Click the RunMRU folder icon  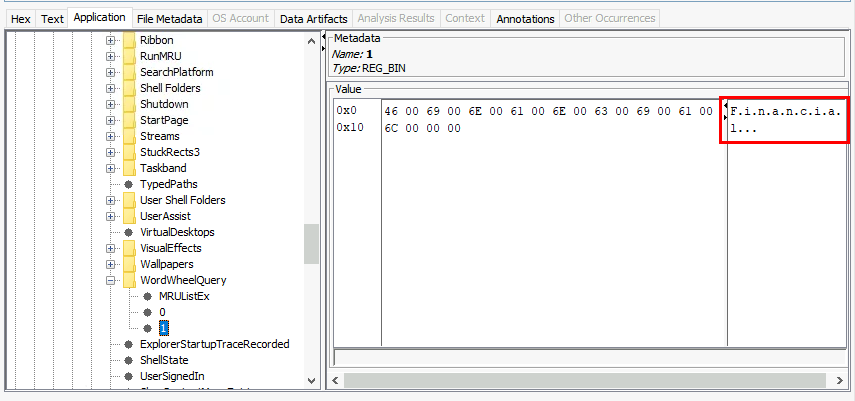pyautogui.click(x=129, y=56)
